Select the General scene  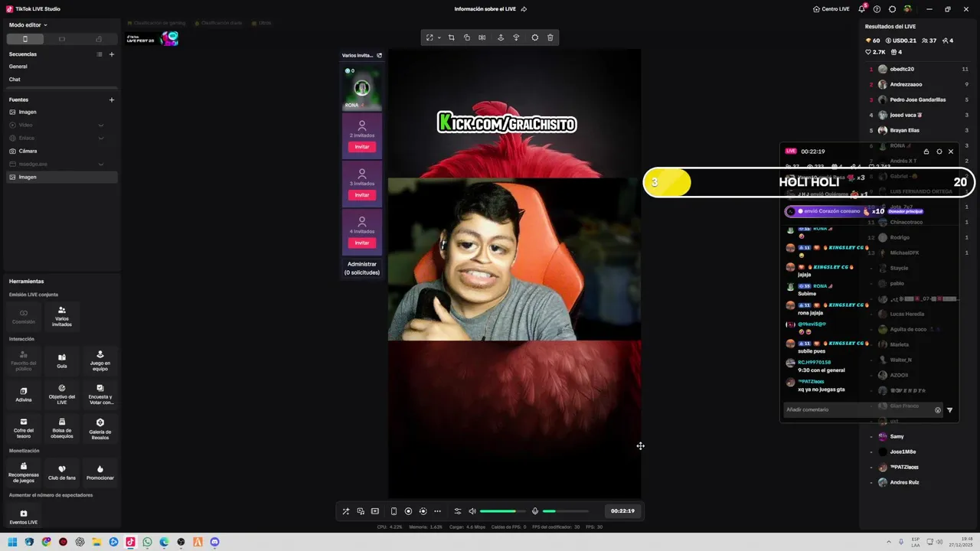click(61, 67)
